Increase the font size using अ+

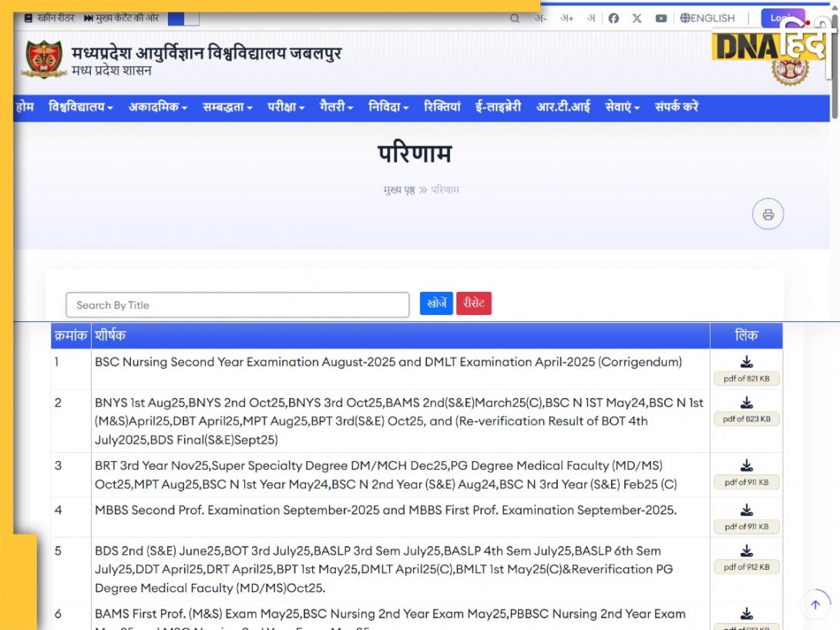(x=567, y=18)
